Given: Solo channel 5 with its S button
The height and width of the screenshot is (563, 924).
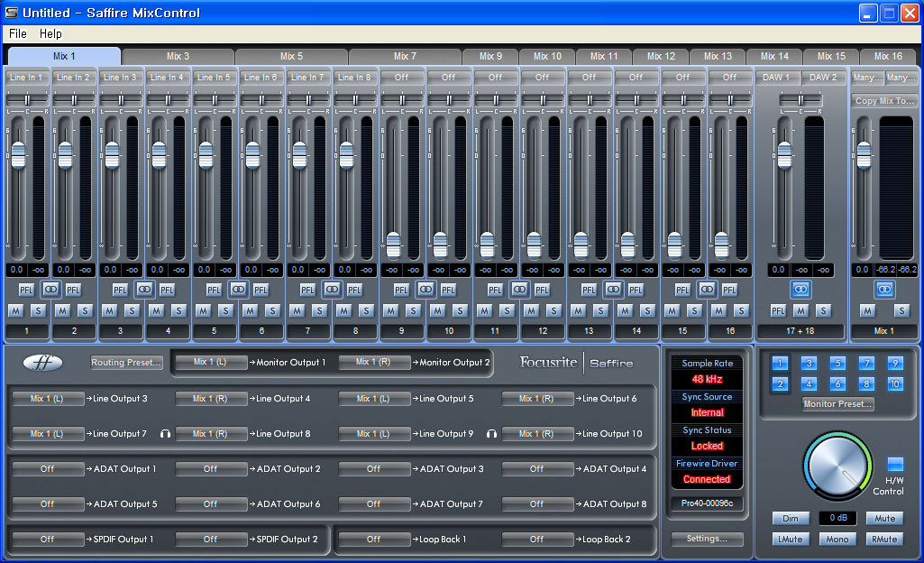Looking at the screenshot, I should (x=225, y=310).
